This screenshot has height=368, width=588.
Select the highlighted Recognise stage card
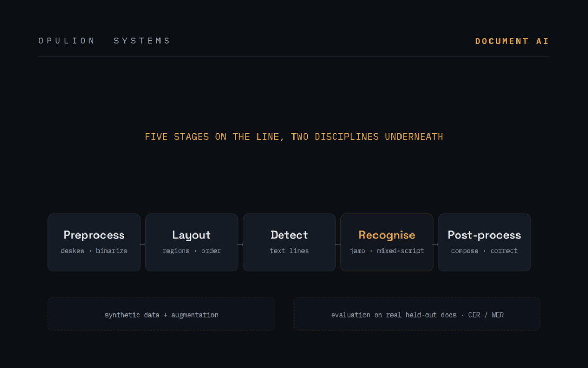tap(387, 243)
